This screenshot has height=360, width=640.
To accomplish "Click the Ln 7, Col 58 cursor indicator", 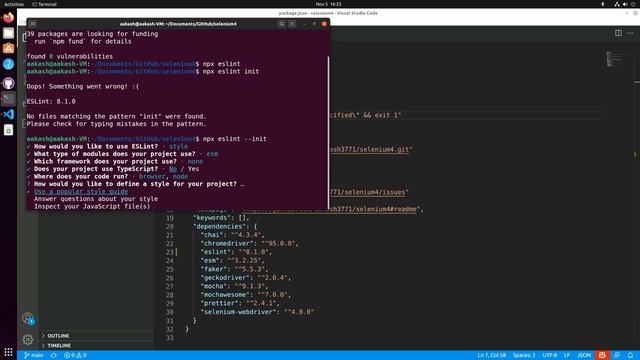I will (491, 355).
